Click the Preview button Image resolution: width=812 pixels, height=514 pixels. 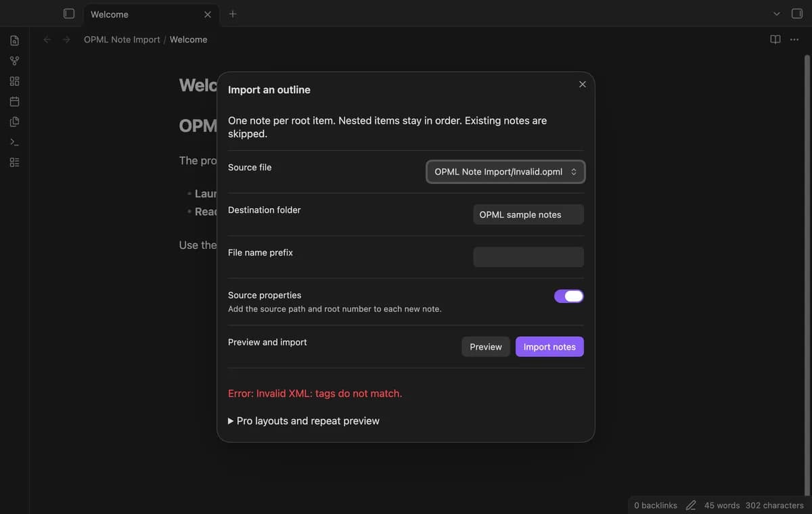(486, 346)
